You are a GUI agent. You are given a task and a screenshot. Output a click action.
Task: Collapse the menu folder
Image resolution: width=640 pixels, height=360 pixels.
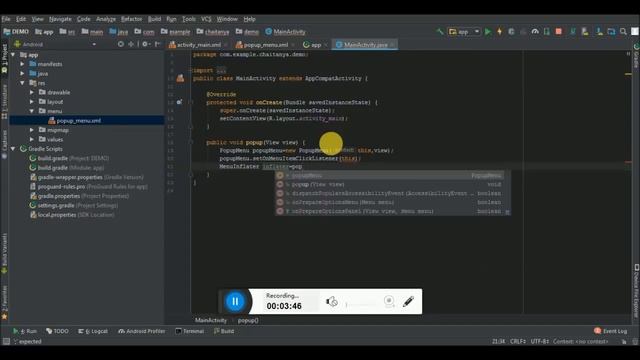(x=32, y=111)
